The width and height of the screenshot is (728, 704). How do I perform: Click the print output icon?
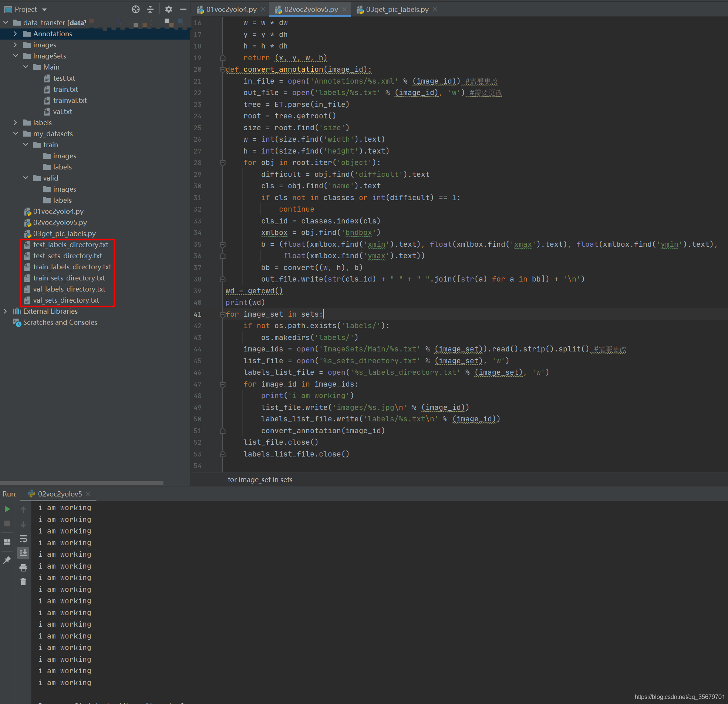click(x=23, y=567)
